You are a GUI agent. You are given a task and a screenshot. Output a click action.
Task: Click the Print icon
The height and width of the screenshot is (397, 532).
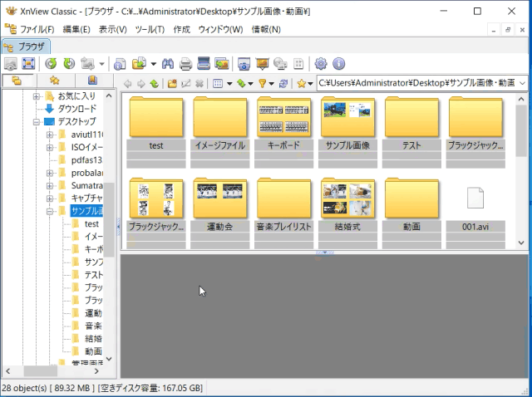click(x=185, y=63)
